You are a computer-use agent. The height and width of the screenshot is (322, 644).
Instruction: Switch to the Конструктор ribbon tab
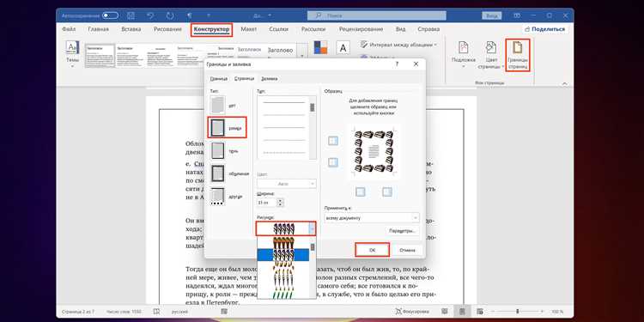[x=212, y=29]
